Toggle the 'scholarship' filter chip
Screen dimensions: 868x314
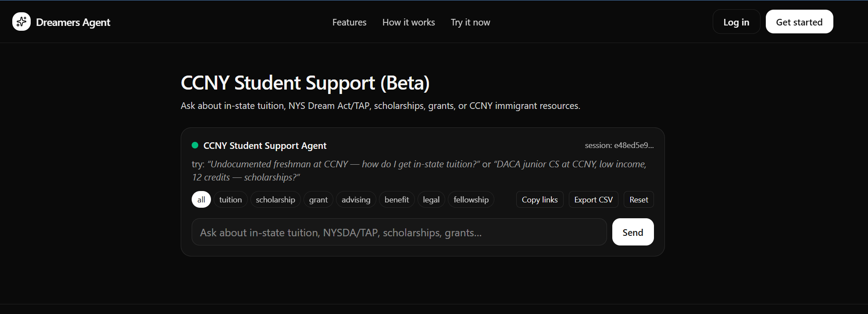click(x=275, y=199)
